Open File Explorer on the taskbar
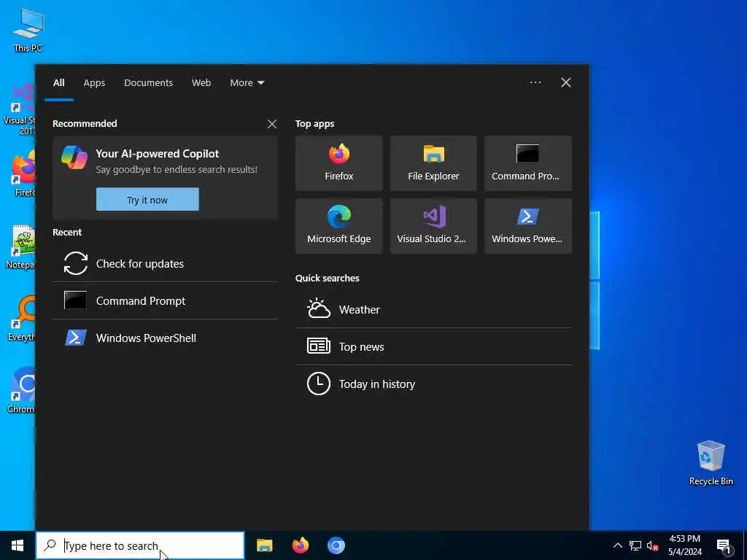The height and width of the screenshot is (560, 747). click(264, 545)
